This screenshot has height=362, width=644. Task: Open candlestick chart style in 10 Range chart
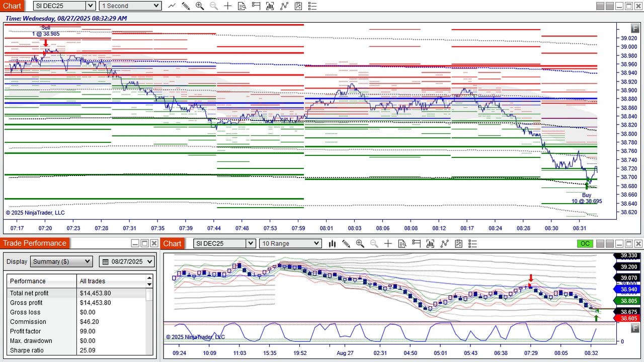pos(332,243)
